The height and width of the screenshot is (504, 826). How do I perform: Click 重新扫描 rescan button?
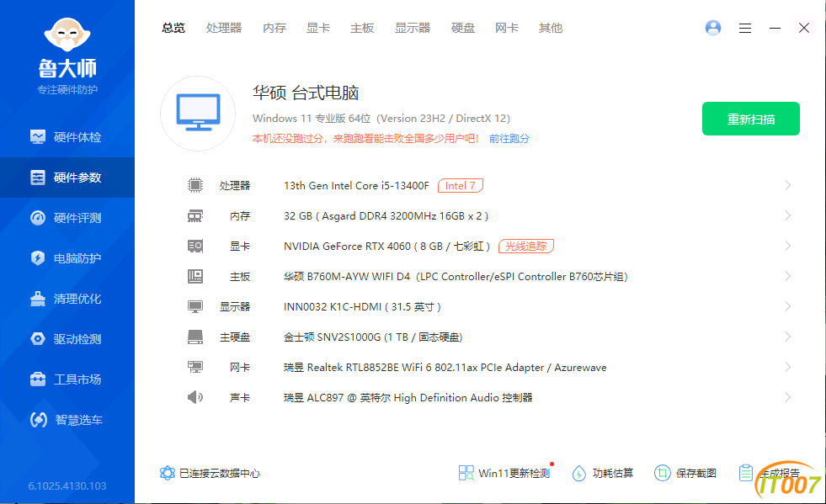coord(751,119)
